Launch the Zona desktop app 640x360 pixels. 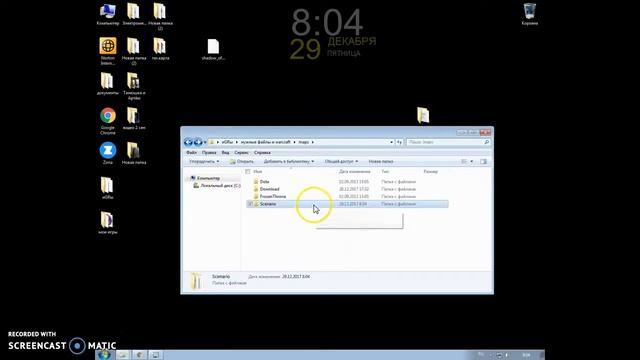[108, 153]
